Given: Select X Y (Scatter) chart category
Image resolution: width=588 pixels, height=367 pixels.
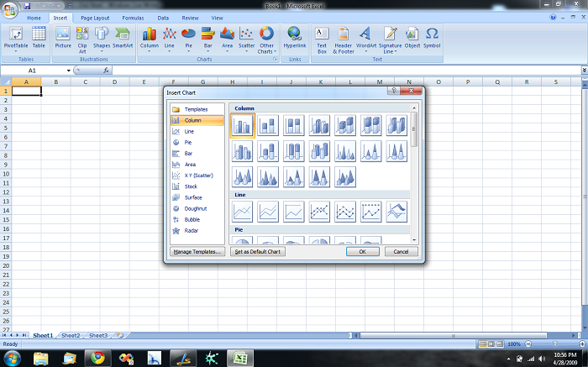Looking at the screenshot, I should (x=197, y=175).
